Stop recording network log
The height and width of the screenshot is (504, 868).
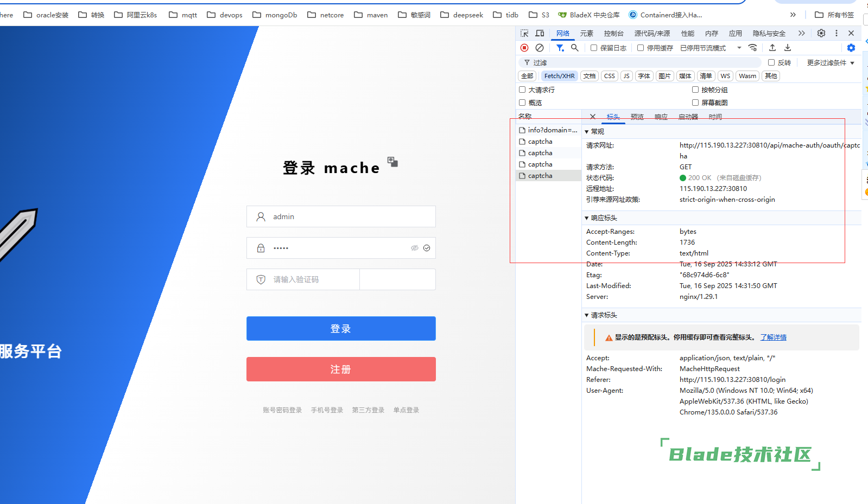(524, 48)
